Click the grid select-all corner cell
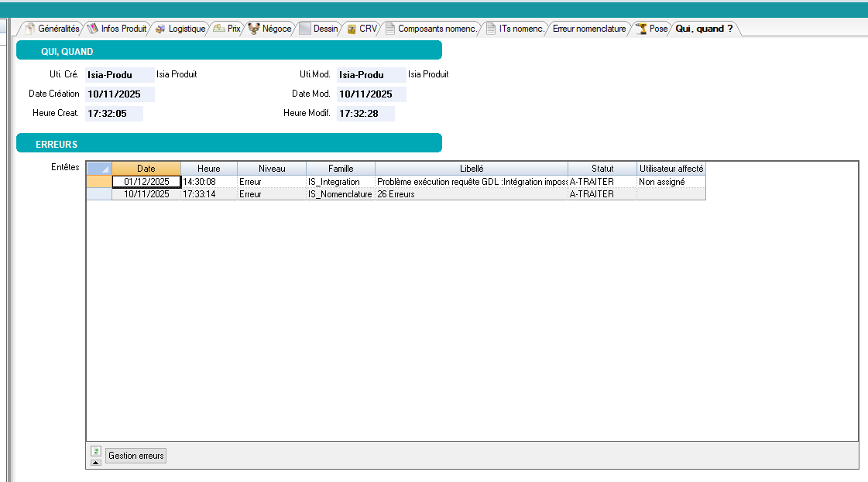This screenshot has width=868, height=482. (x=98, y=169)
